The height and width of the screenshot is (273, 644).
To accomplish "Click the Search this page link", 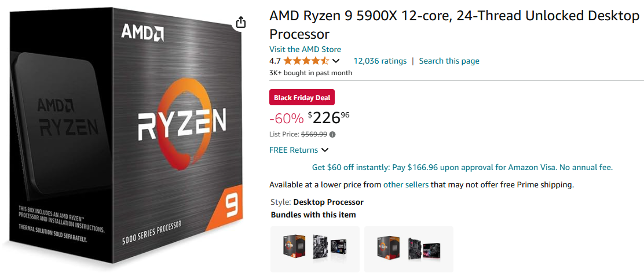I will coord(449,61).
